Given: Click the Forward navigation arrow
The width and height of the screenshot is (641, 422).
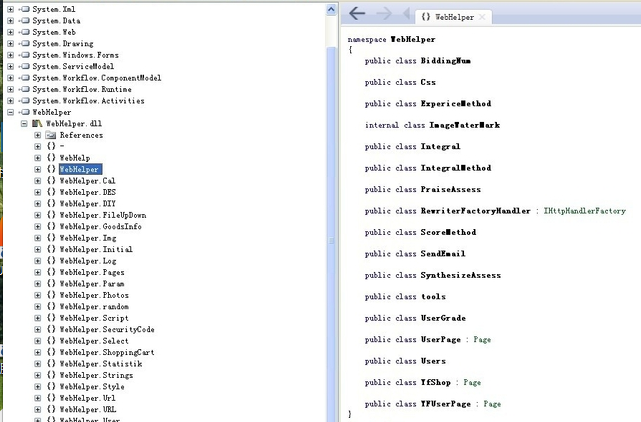Looking at the screenshot, I should (x=383, y=14).
